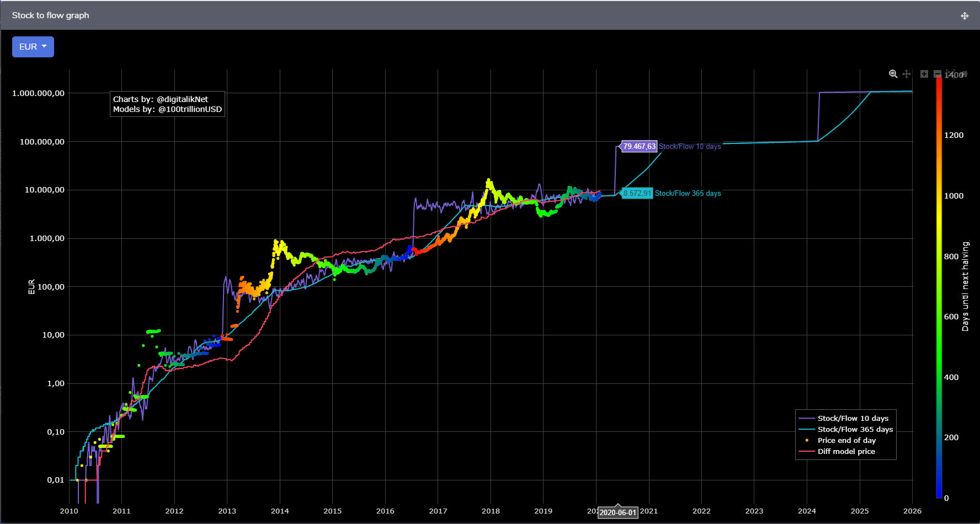The height and width of the screenshot is (524, 980).
Task: Click the y-axis tick label 100,00
Action: point(51,287)
